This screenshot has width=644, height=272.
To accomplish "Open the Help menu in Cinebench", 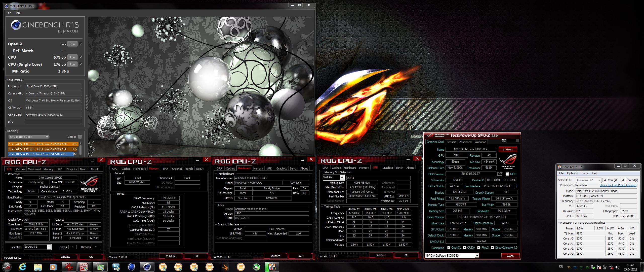I will [18, 13].
